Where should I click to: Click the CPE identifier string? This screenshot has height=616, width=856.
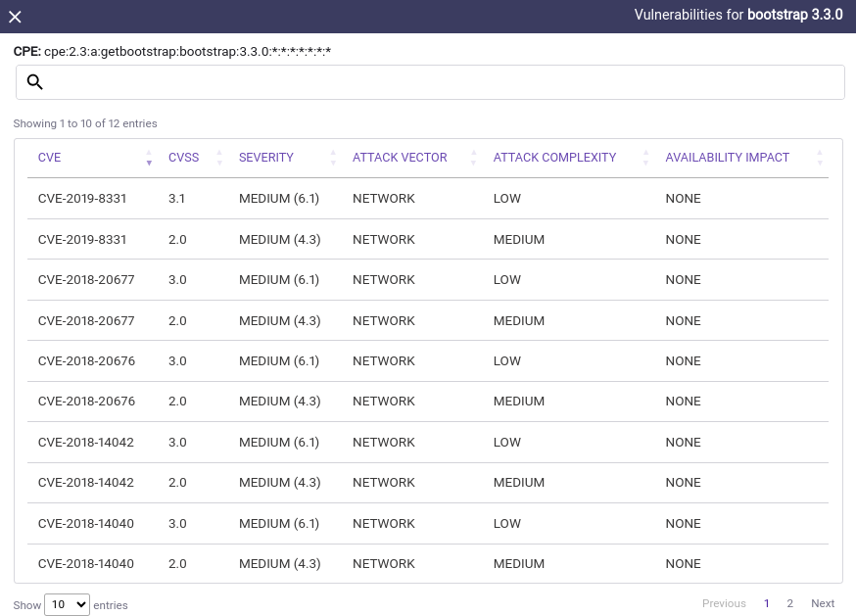point(187,51)
